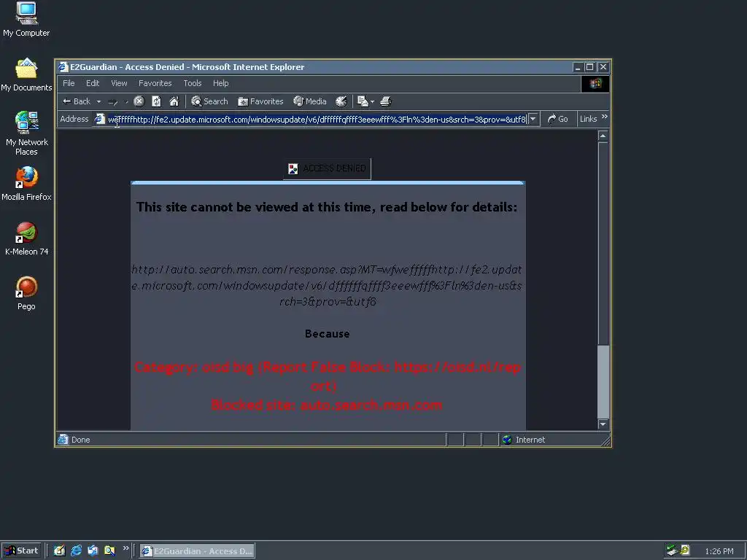Click the third Quick Launch icon
Screen dimensions: 747x560
[93, 551]
